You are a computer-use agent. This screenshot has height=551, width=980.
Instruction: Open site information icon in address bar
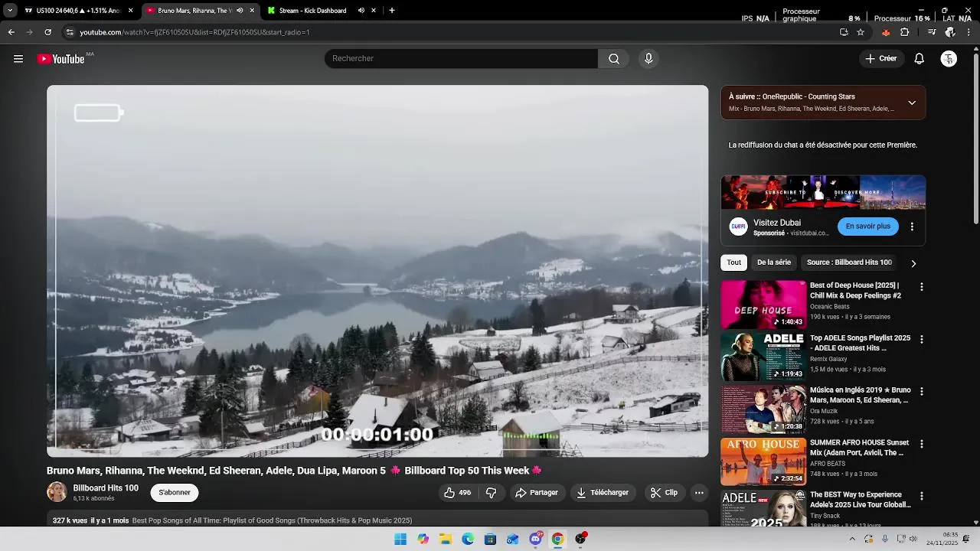[70, 32]
